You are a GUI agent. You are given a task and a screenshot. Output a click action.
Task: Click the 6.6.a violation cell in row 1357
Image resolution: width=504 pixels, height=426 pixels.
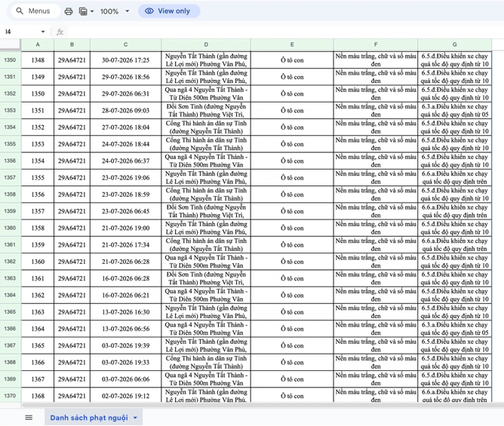click(x=454, y=178)
